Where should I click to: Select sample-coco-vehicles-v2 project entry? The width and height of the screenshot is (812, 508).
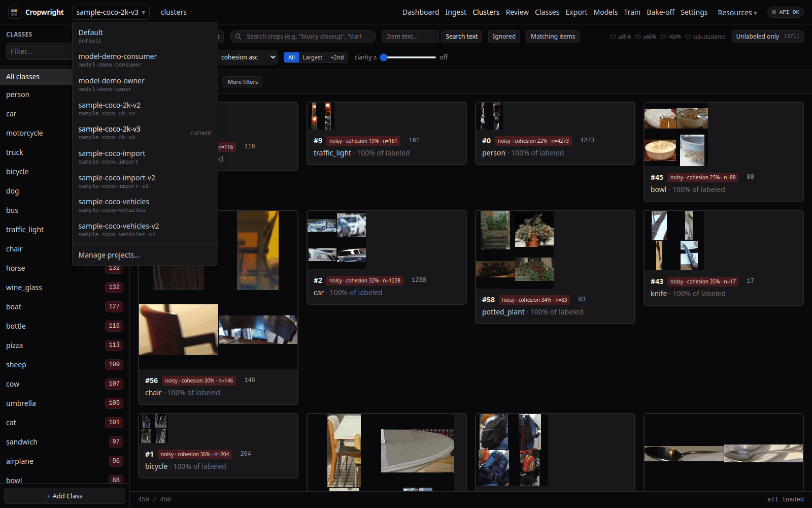point(145,230)
